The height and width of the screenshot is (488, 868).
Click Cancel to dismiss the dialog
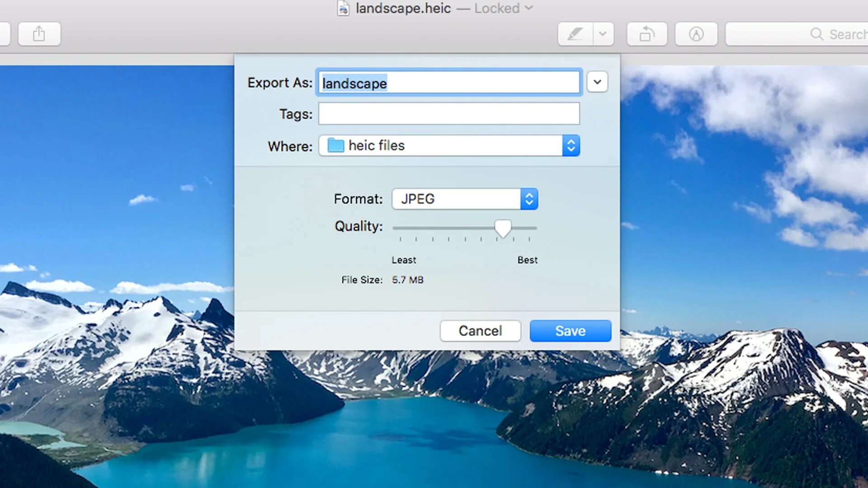coord(481,331)
